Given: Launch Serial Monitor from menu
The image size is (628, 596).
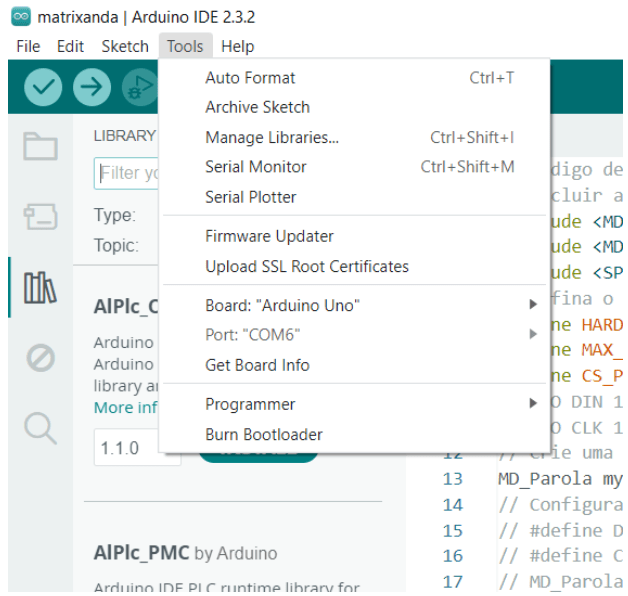Looking at the screenshot, I should (x=354, y=167).
